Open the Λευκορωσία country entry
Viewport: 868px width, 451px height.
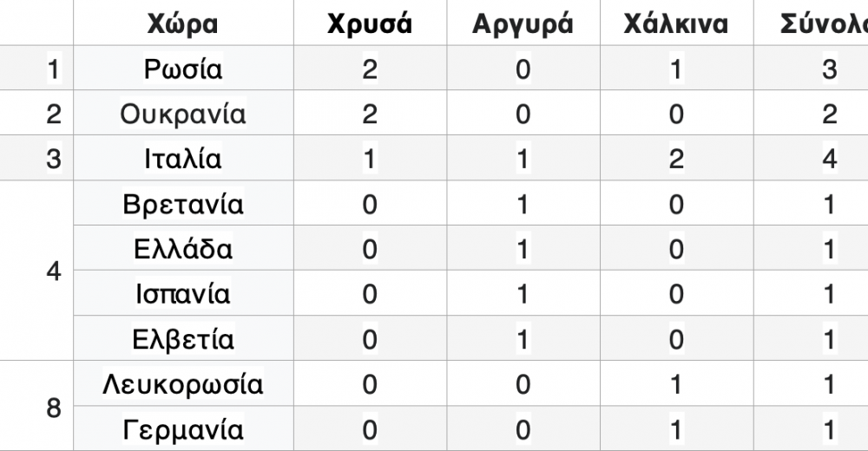[x=183, y=384]
